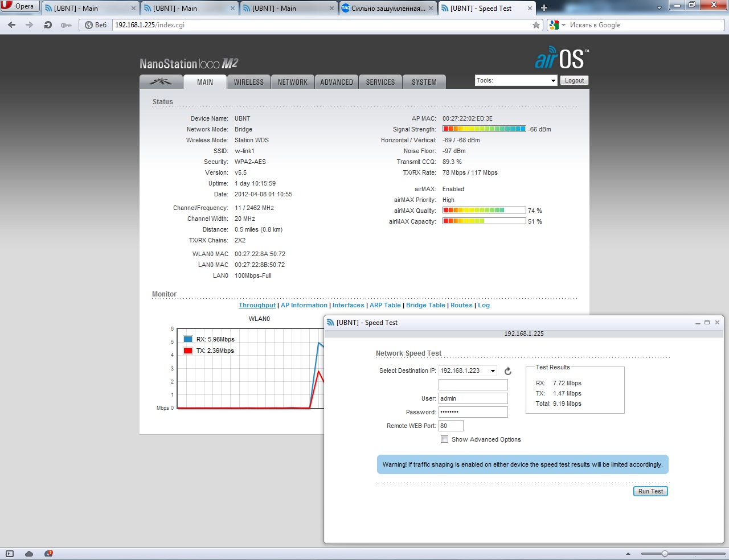Switch to the SYSTEM tab

click(x=424, y=82)
